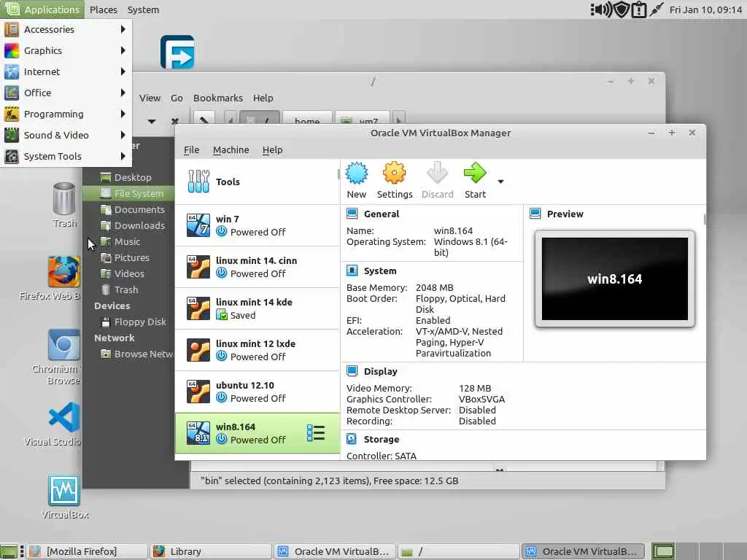747x560 pixels.
Task: Click the Storage section header
Action: point(381,439)
